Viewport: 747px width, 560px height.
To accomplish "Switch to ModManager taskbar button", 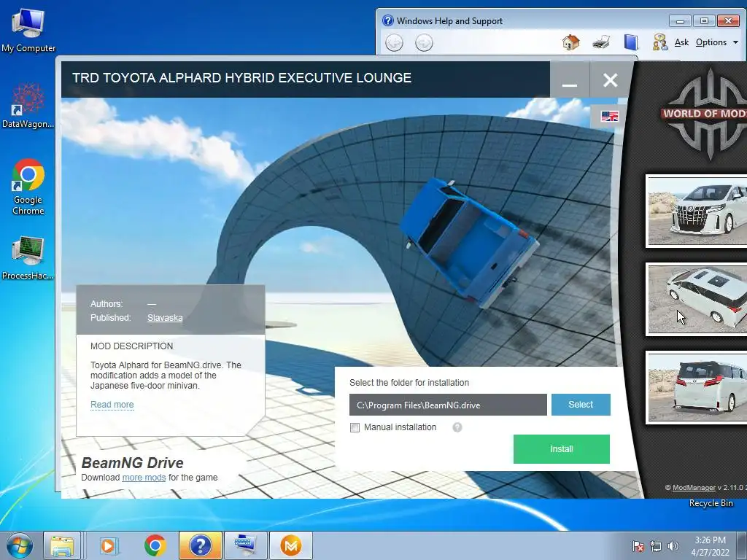I will (x=291, y=545).
